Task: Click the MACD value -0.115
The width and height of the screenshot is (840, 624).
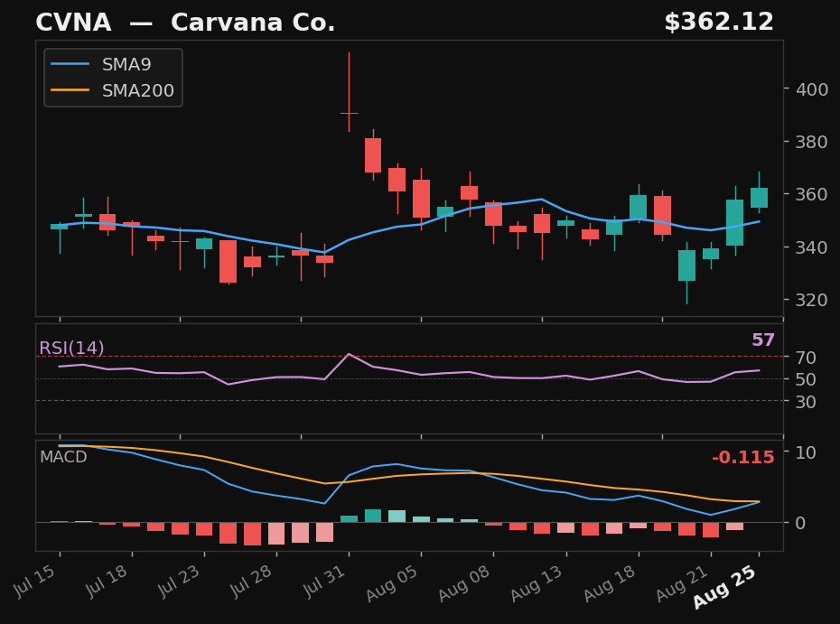Action: (x=743, y=457)
